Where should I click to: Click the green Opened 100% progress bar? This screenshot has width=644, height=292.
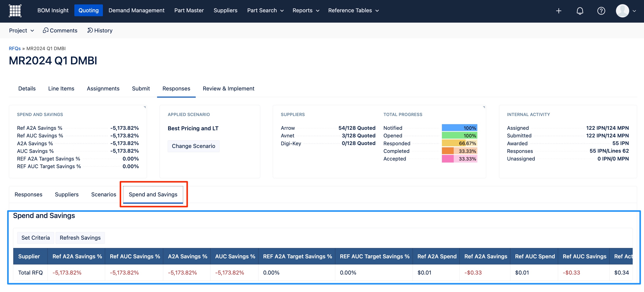coord(460,135)
